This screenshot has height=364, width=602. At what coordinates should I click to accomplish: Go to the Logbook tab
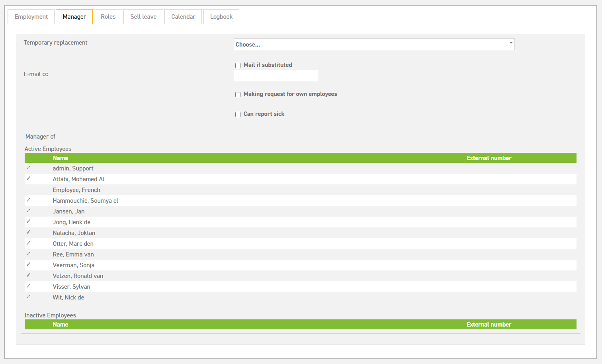[221, 17]
